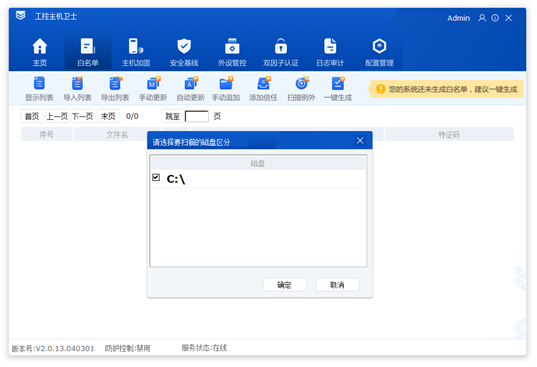Click the info icon in the title bar
The height and width of the screenshot is (367, 537).
click(x=495, y=18)
